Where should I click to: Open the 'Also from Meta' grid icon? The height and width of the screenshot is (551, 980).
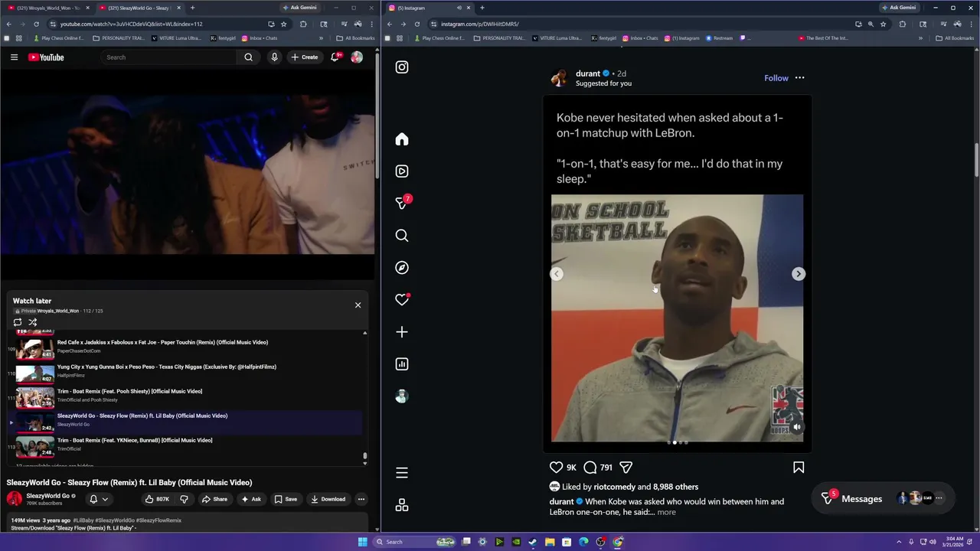coord(402,505)
